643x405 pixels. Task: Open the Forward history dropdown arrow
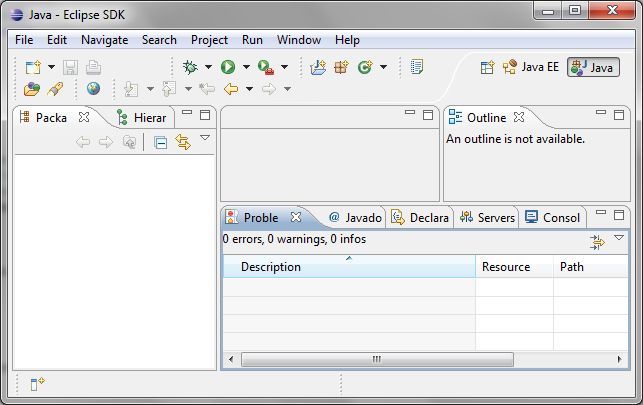pos(287,89)
